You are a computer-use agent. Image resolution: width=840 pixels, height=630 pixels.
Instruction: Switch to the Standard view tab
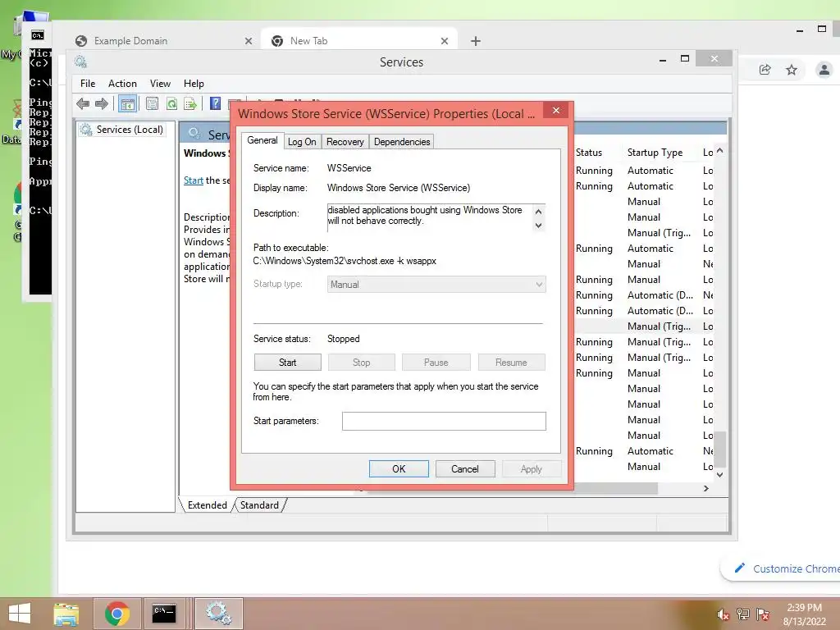tap(259, 505)
